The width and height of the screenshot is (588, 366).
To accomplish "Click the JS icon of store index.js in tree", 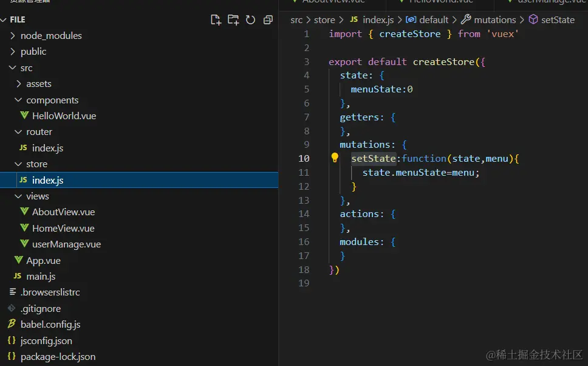I will pyautogui.click(x=23, y=180).
